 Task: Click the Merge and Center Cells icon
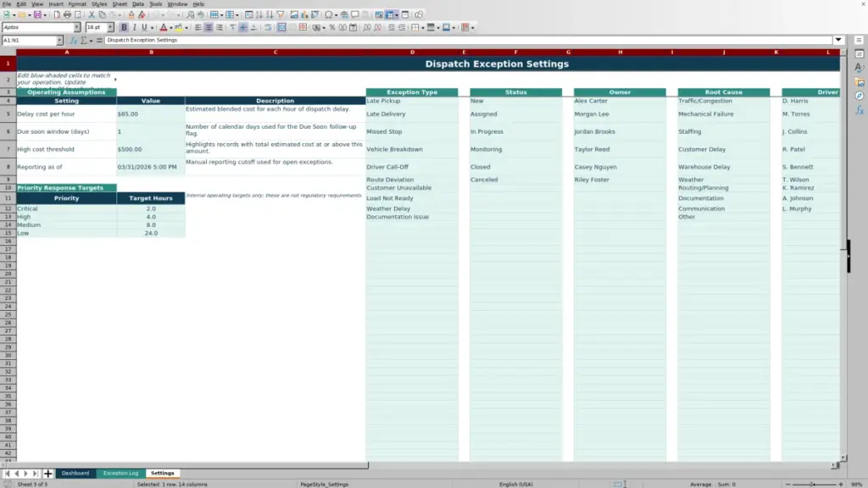tap(281, 27)
